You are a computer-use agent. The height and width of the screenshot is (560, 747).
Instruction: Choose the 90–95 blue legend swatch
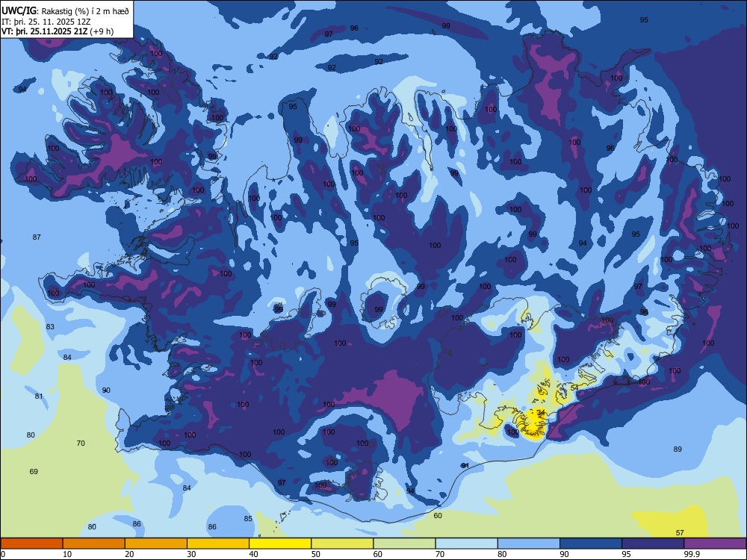tap(591, 544)
